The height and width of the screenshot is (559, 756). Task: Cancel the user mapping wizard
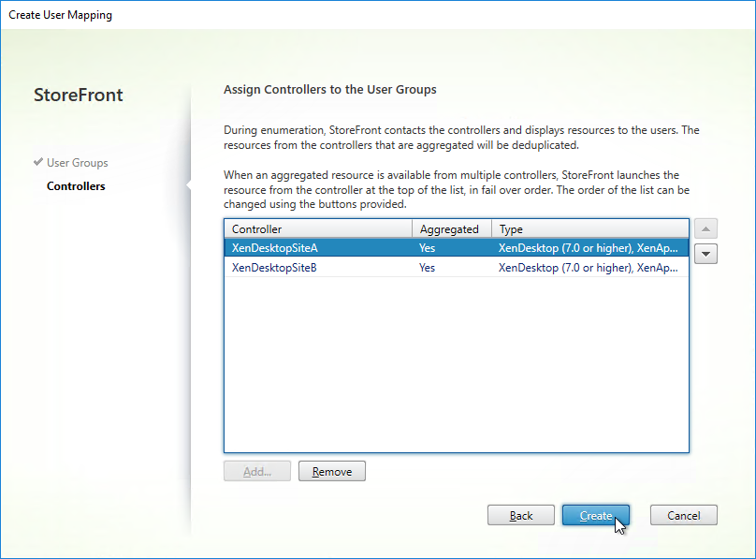coord(684,515)
